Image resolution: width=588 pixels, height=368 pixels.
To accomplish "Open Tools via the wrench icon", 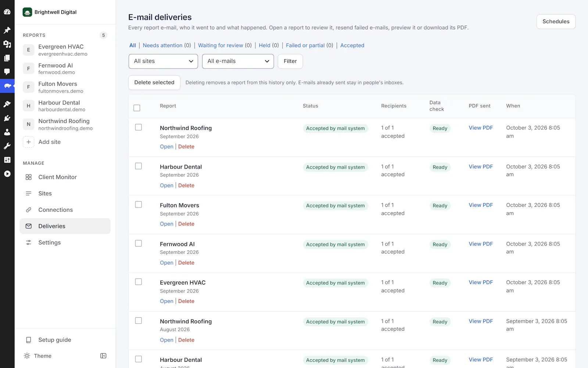I will [x=7, y=146].
